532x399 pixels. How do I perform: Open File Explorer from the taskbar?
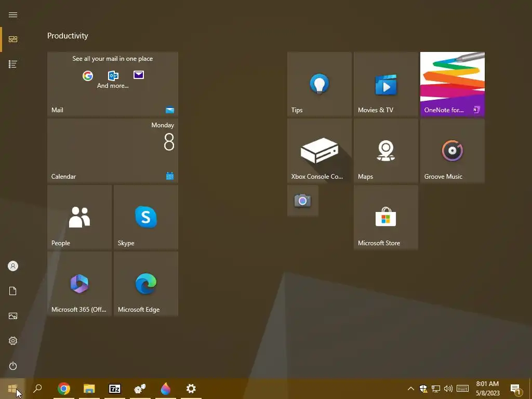click(x=89, y=389)
